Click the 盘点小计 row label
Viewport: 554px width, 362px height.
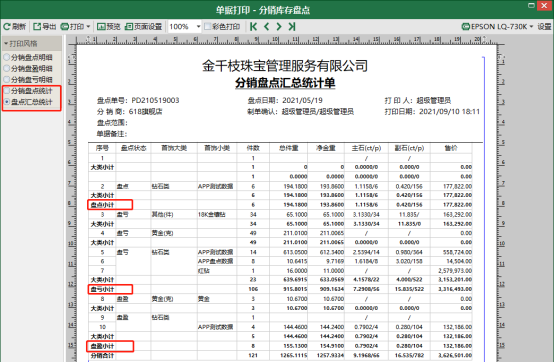click(102, 205)
